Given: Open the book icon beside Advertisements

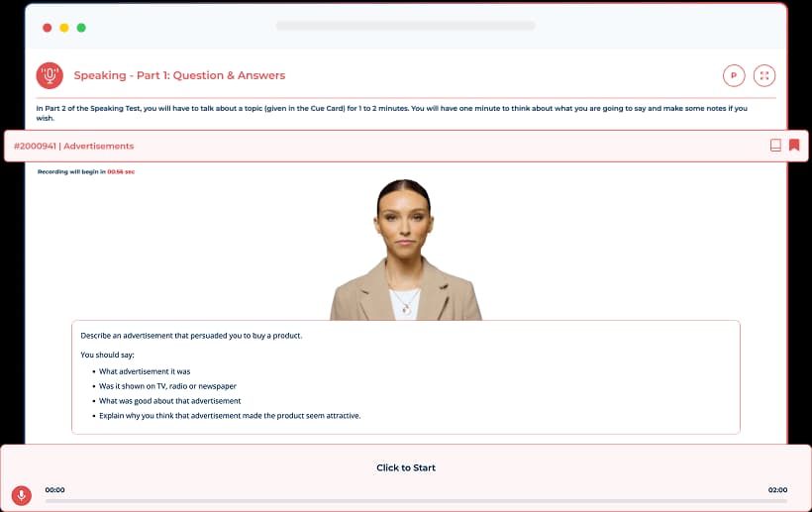Looking at the screenshot, I should 775,146.
